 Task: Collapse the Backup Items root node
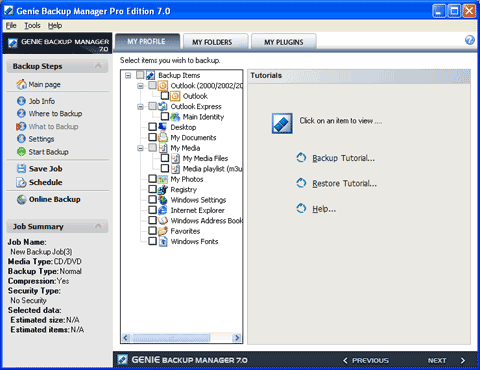tap(128, 76)
